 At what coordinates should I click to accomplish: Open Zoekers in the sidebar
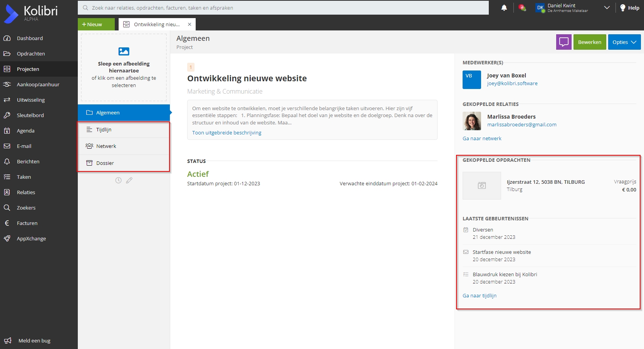39,208
